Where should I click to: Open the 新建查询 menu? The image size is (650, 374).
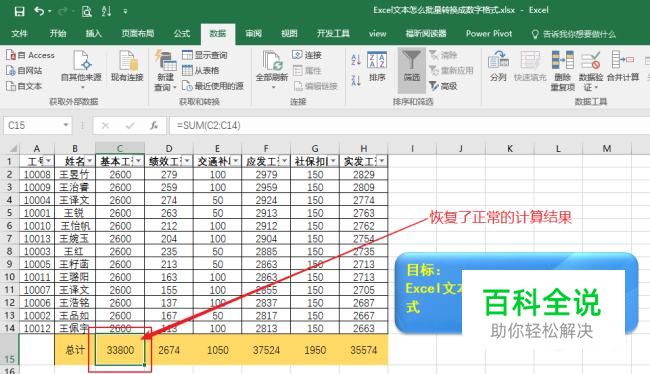(x=165, y=70)
